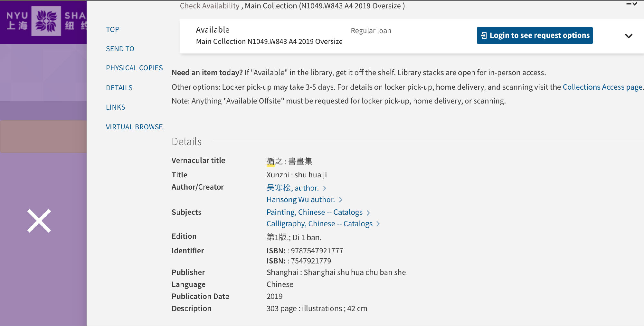Click the chevron after Calligraphy, Chinese -- Catalogs

coord(378,224)
